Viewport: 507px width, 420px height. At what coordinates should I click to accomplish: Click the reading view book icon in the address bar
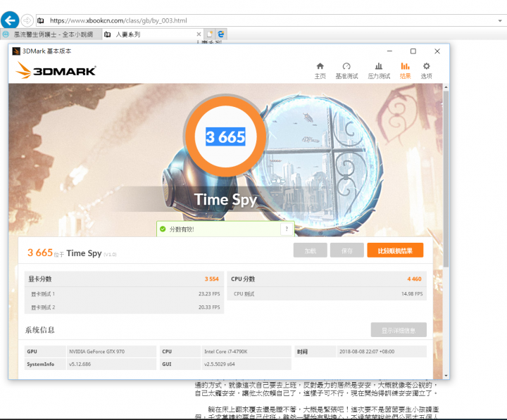pos(41,20)
